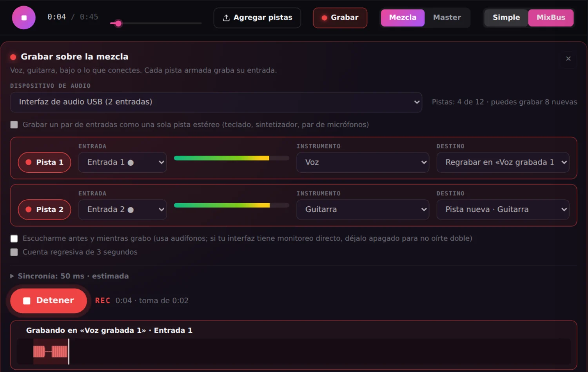The width and height of the screenshot is (588, 372).
Task: Toggle arming for Pista 2
Action: (x=44, y=209)
